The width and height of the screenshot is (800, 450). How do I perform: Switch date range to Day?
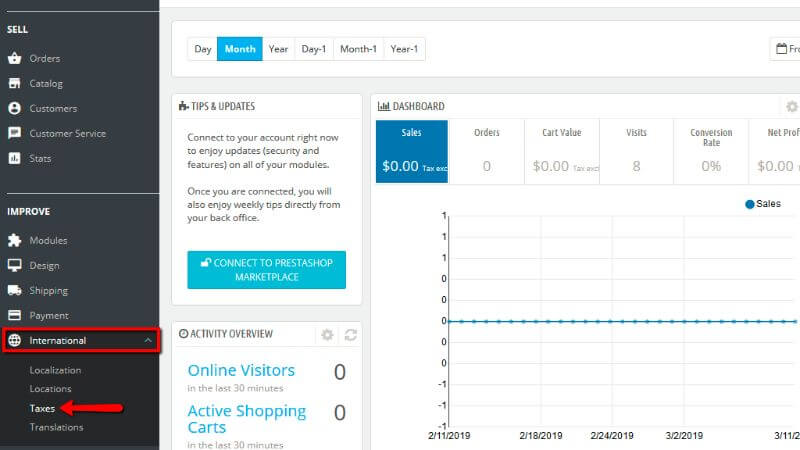coord(203,49)
